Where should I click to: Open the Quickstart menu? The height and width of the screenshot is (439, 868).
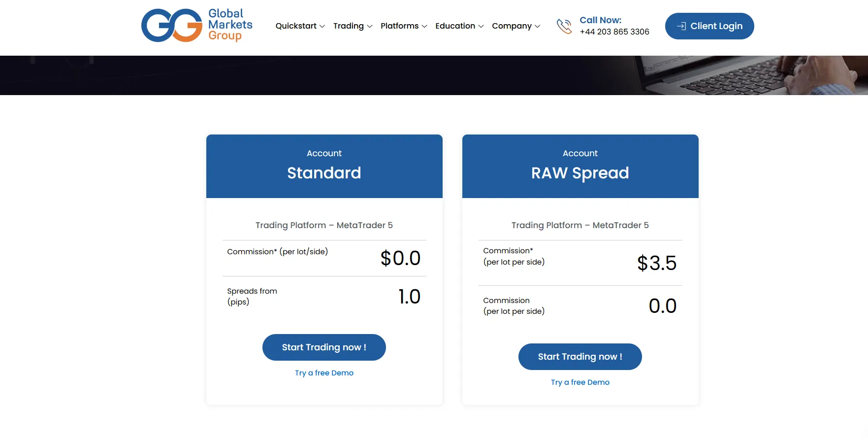coord(300,26)
